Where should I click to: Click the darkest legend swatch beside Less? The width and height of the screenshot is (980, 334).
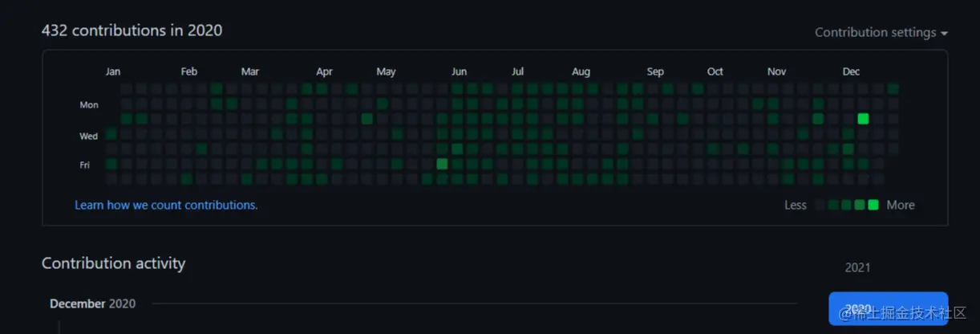click(820, 205)
